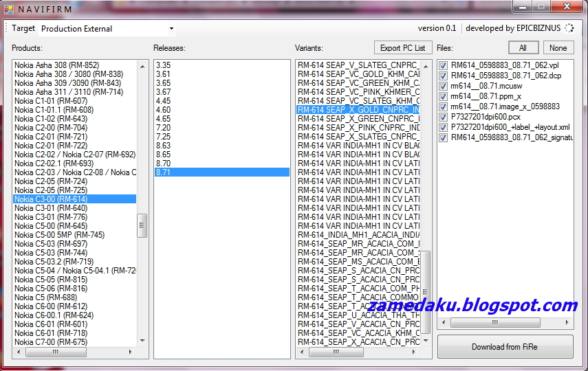Click the loading spinner icon near EPICBIZNUS
This screenshot has height=371, width=588.
click(569, 28)
